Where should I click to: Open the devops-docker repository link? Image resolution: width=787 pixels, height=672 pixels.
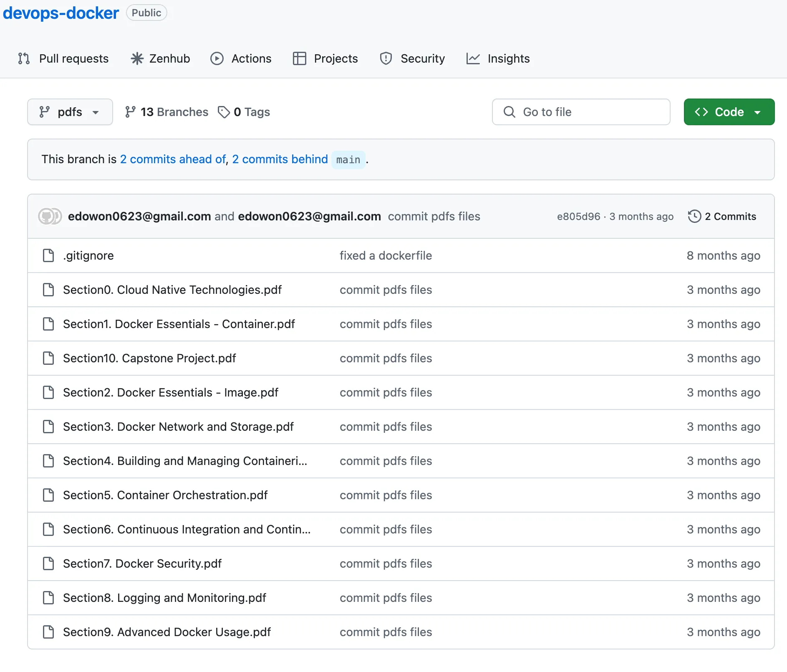tap(61, 13)
